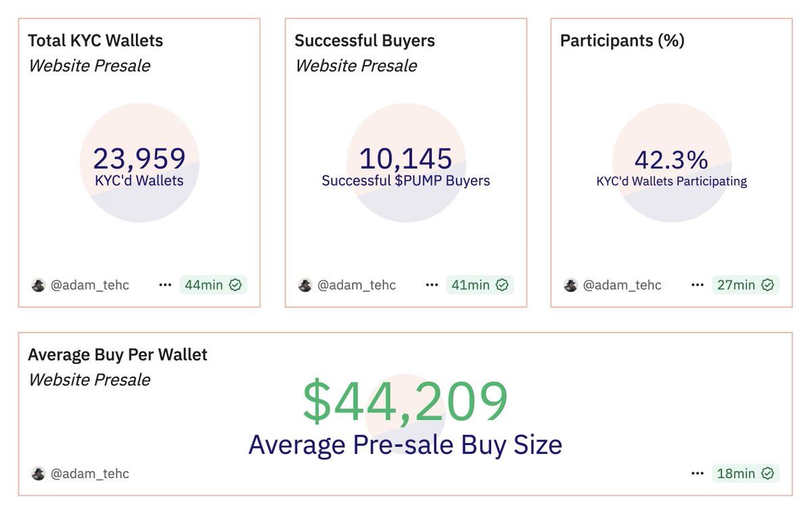812x512 pixels.
Task: Click the Successful Buyers title
Action: click(365, 41)
